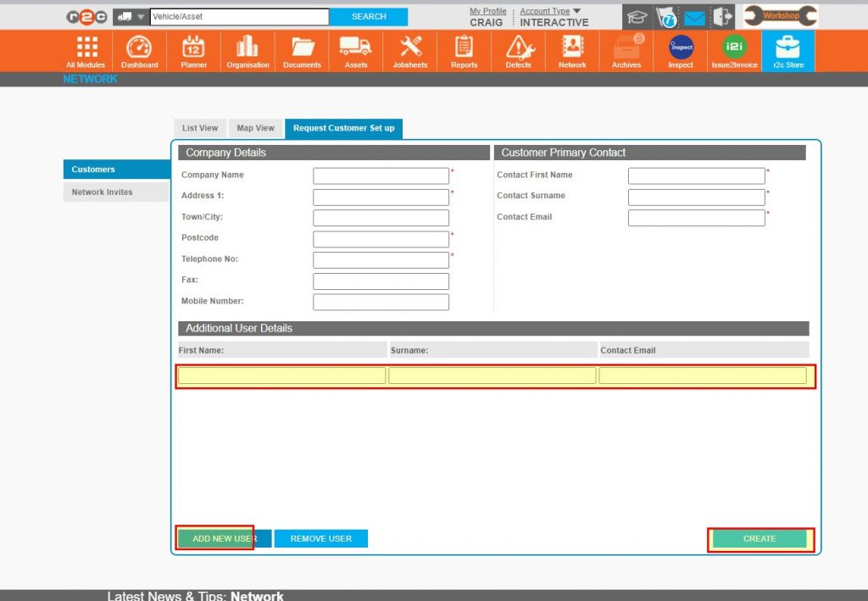Switch to the Map View tab
The image size is (868, 601).
coord(255,128)
